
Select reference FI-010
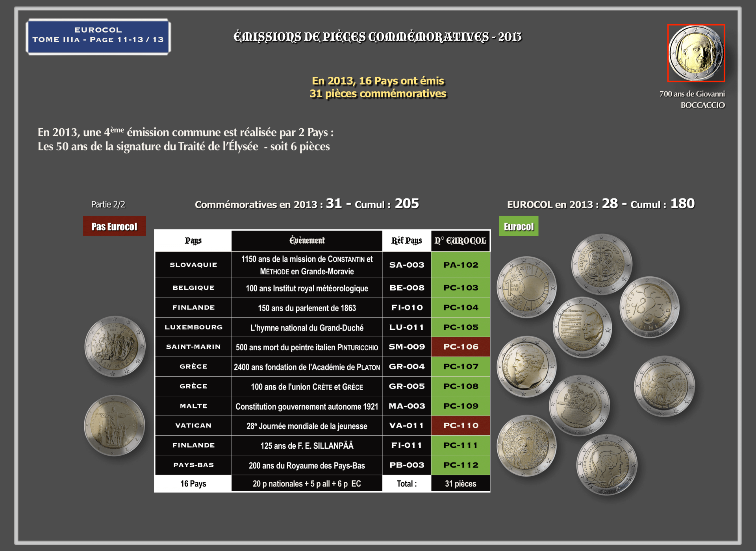(407, 307)
